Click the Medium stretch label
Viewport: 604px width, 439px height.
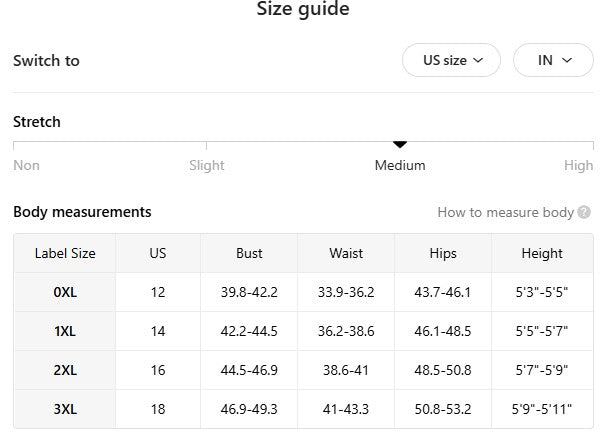pyautogui.click(x=400, y=165)
